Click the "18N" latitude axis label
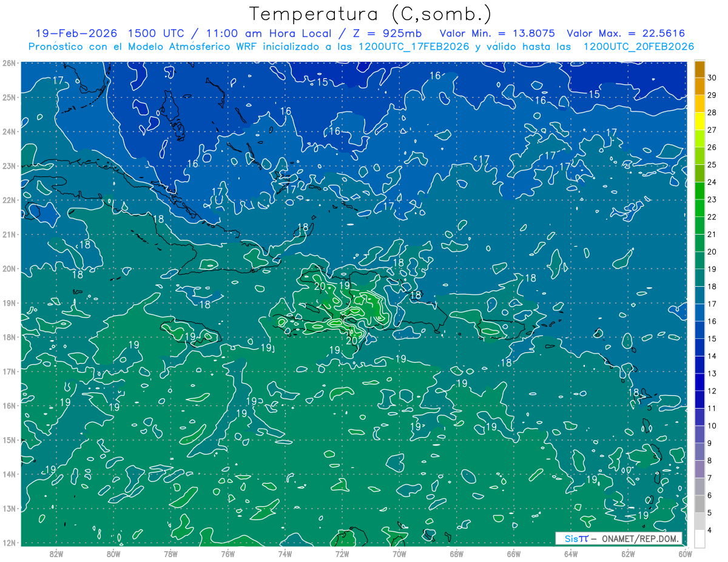The image size is (728, 562). coord(9,337)
